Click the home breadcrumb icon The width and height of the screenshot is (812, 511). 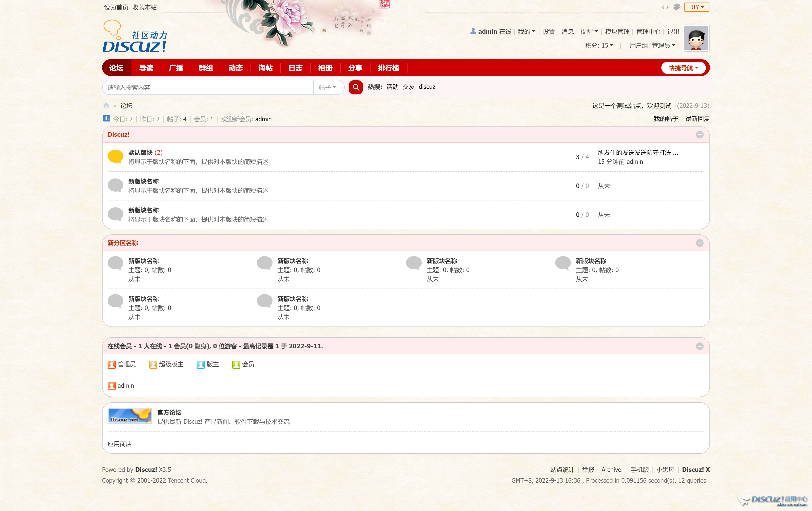106,106
